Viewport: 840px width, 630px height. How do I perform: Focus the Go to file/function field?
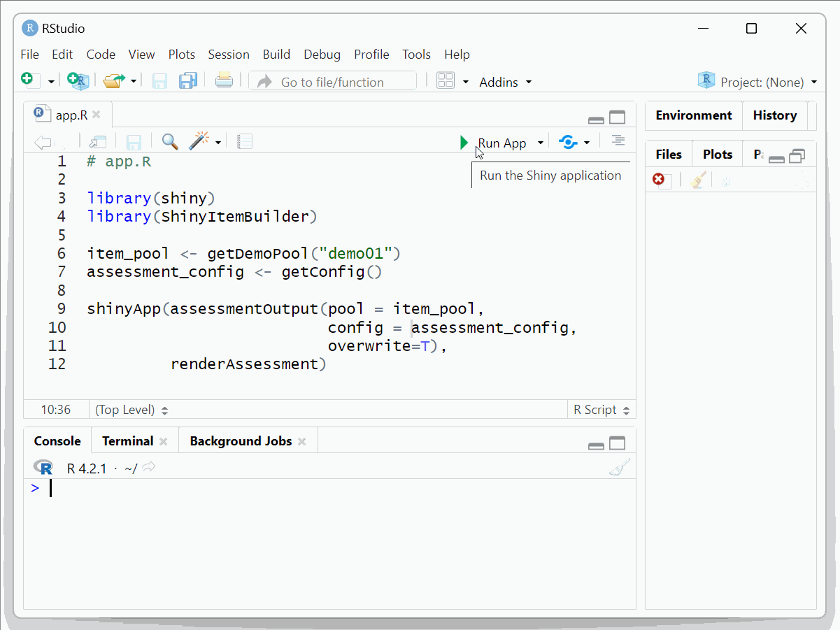point(332,82)
